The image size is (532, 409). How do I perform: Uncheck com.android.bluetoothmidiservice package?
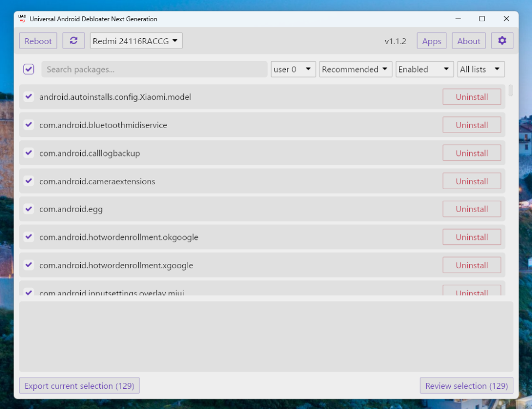pos(29,125)
